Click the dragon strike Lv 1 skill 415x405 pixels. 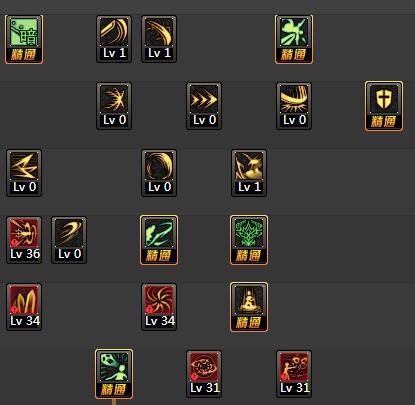pyautogui.click(x=249, y=173)
